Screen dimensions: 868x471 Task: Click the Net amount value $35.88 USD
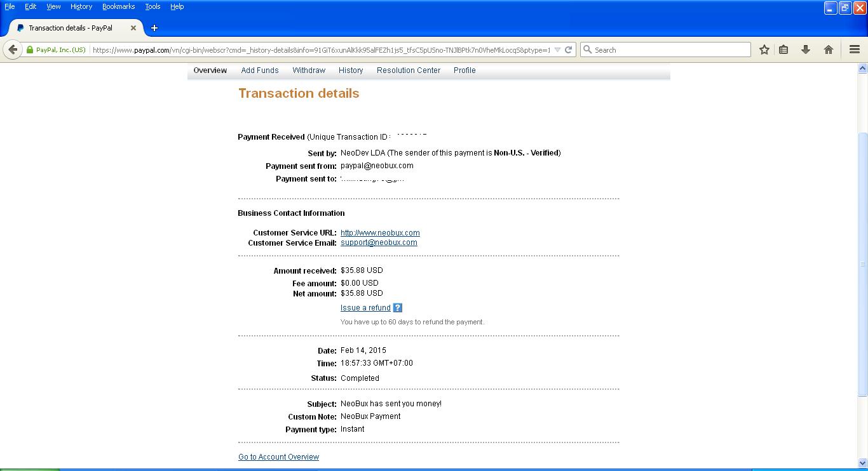(x=362, y=293)
